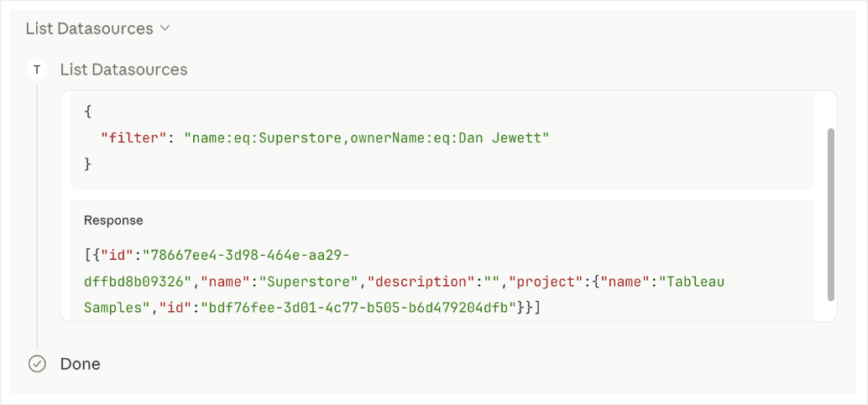Click the filter value with Dan Jewett

point(366,137)
